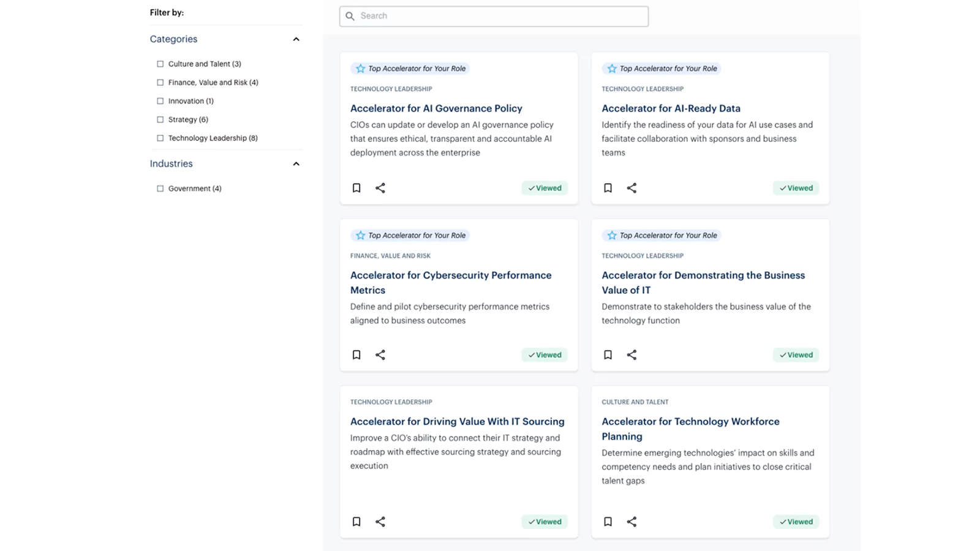Bookmark the AI-Ready Data accelerator
This screenshot has width=980, height=551.
608,188
